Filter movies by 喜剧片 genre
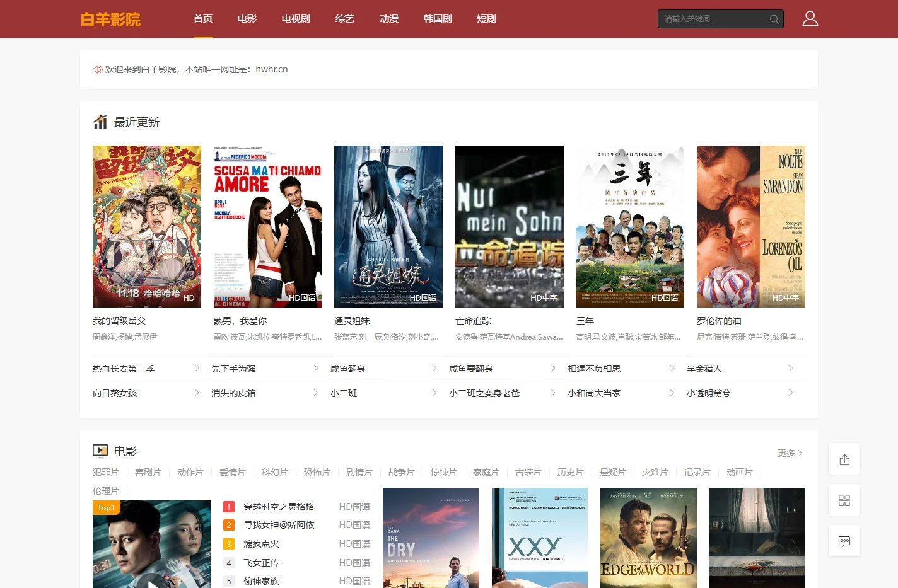This screenshot has height=588, width=898. [x=148, y=472]
